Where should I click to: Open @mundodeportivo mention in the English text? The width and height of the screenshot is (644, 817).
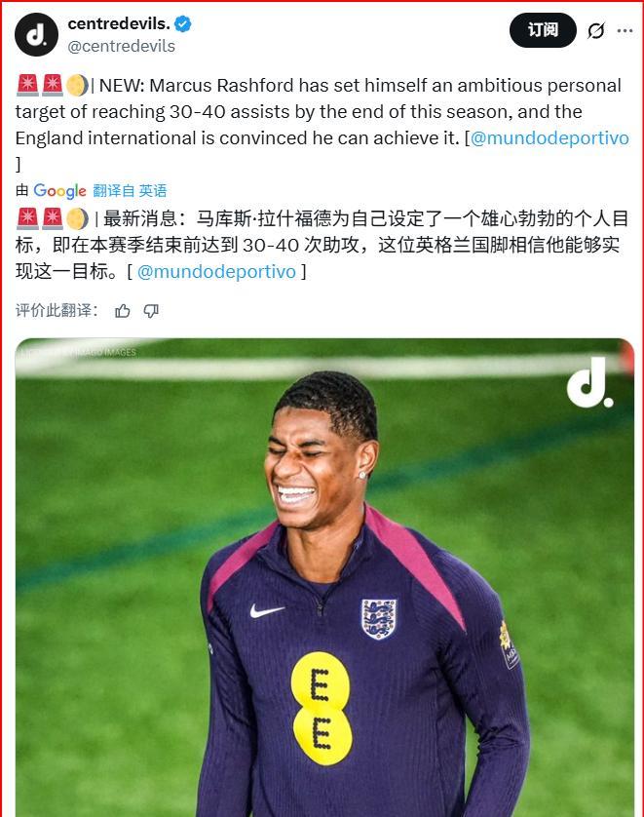click(x=549, y=138)
